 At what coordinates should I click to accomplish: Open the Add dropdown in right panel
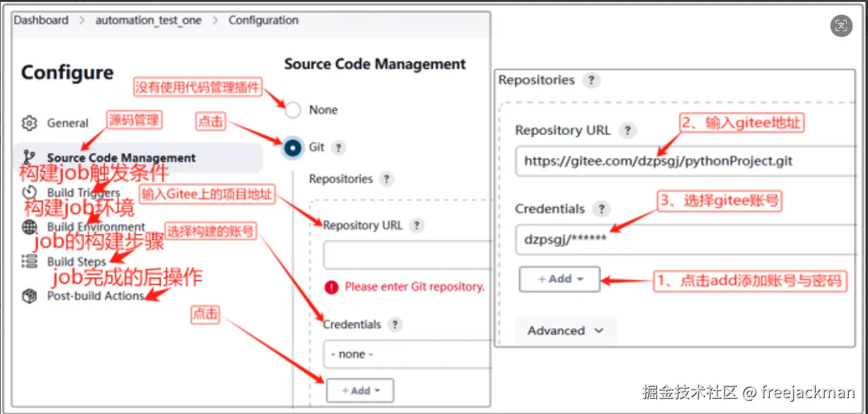[560, 279]
